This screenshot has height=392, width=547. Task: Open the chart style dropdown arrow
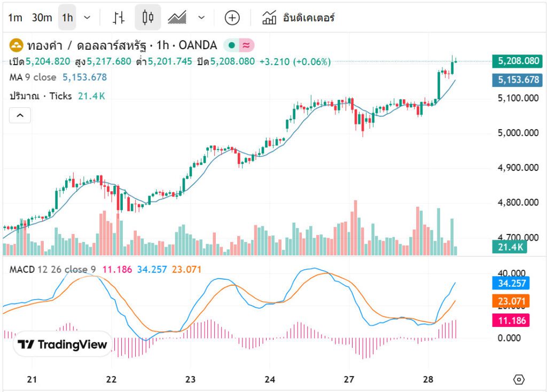click(201, 18)
